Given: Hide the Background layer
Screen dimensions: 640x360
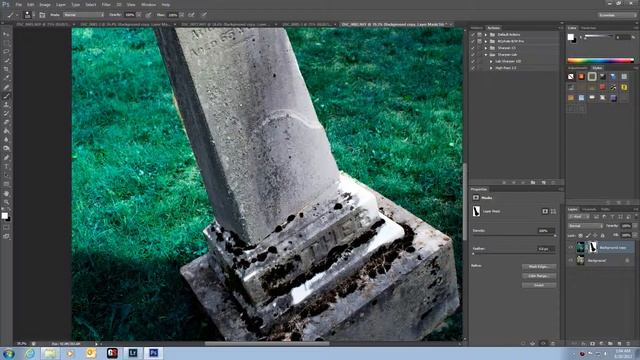Looking at the screenshot, I should click(571, 260).
